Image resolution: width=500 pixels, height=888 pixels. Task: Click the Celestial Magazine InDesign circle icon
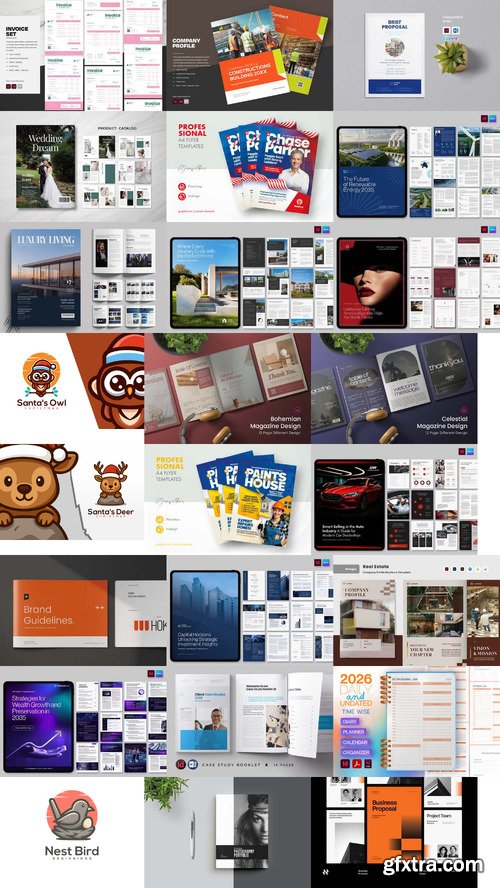point(463,409)
